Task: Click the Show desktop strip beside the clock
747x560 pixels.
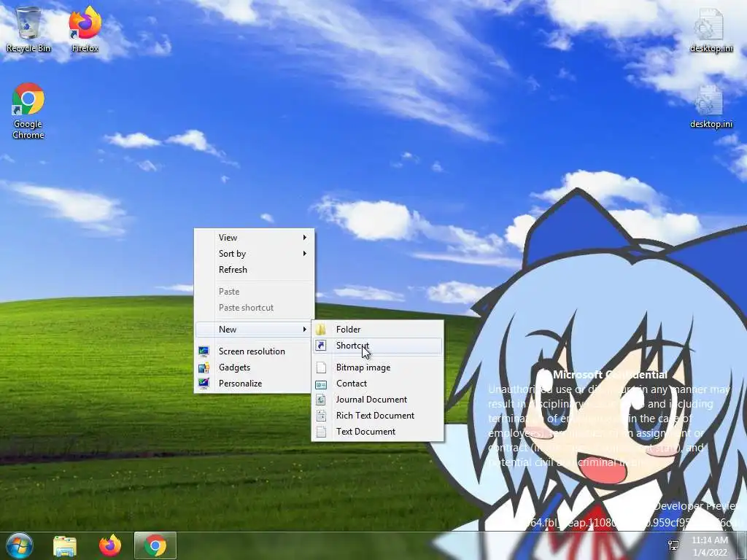Action: click(741, 546)
